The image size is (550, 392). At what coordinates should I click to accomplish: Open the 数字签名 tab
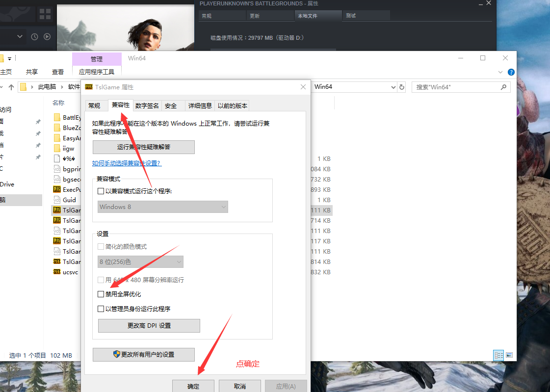(147, 105)
